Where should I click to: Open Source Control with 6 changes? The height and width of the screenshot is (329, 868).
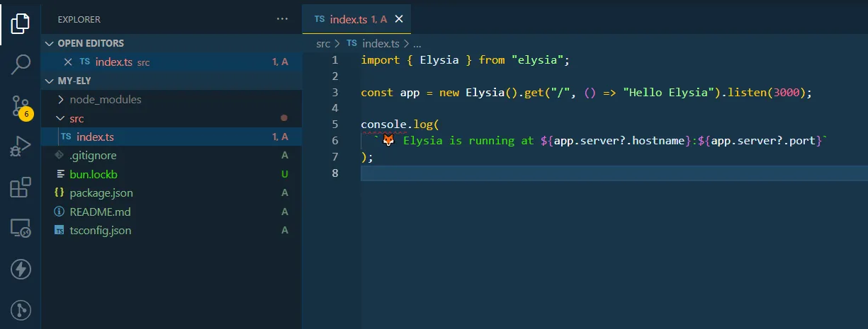click(21, 106)
